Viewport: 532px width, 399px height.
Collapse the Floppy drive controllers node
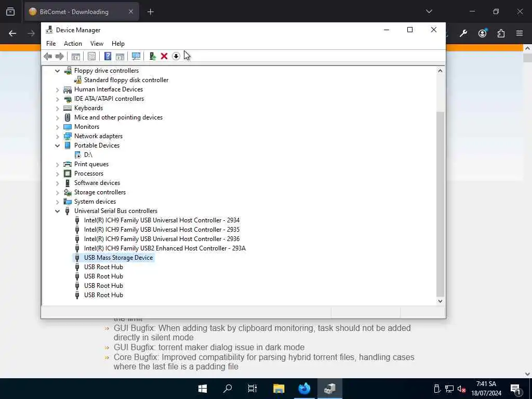point(57,71)
